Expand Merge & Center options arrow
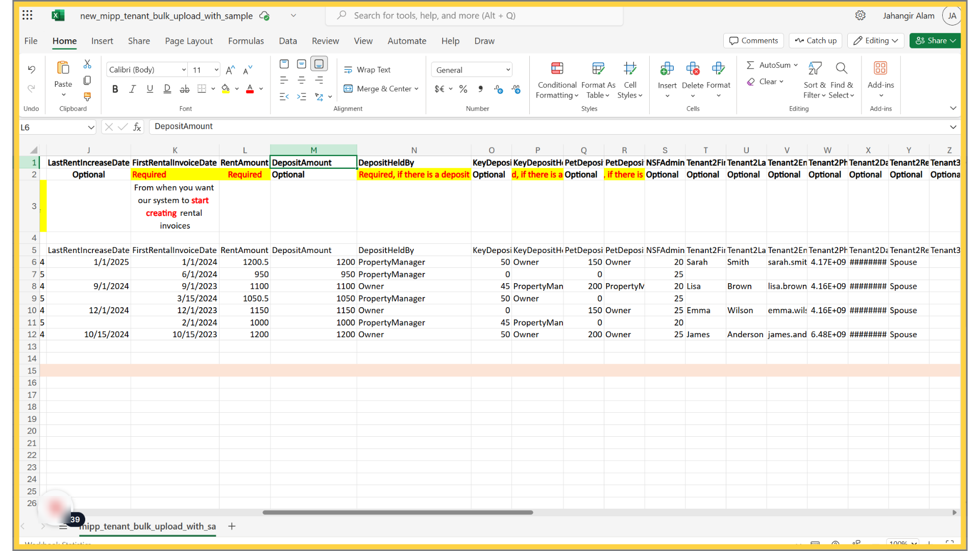Viewport: 980px width, 551px height. (417, 89)
